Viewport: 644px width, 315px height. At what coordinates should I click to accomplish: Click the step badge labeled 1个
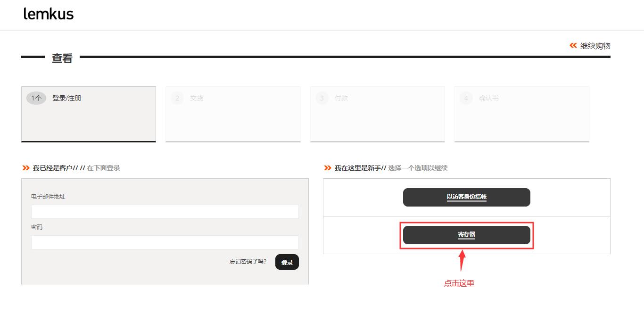click(36, 98)
